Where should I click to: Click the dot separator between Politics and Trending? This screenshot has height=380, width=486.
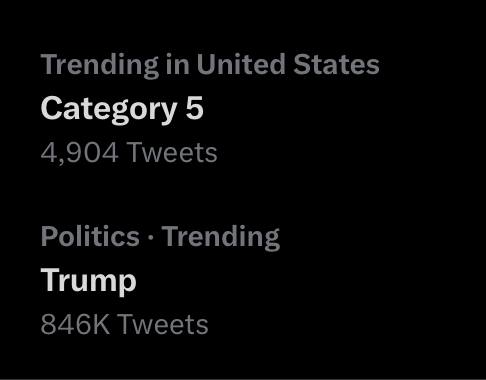click(x=151, y=237)
